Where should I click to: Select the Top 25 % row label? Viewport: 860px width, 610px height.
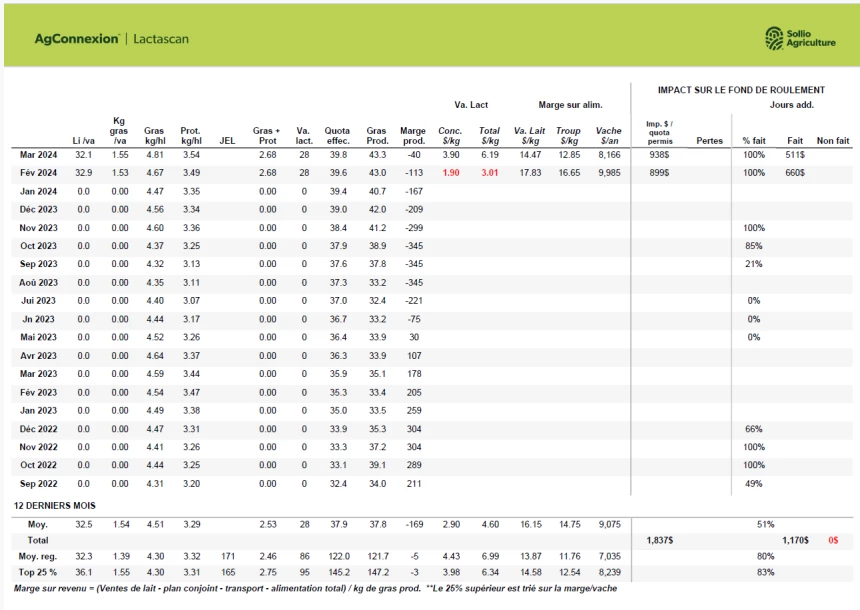tap(39, 571)
